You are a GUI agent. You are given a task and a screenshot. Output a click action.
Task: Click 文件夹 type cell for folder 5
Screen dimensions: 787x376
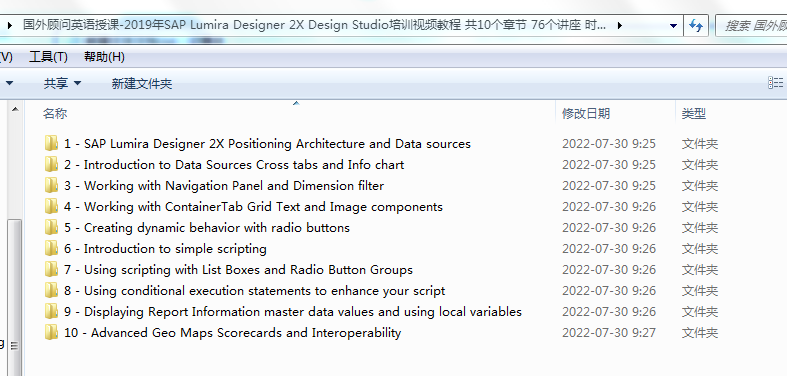[700, 228]
